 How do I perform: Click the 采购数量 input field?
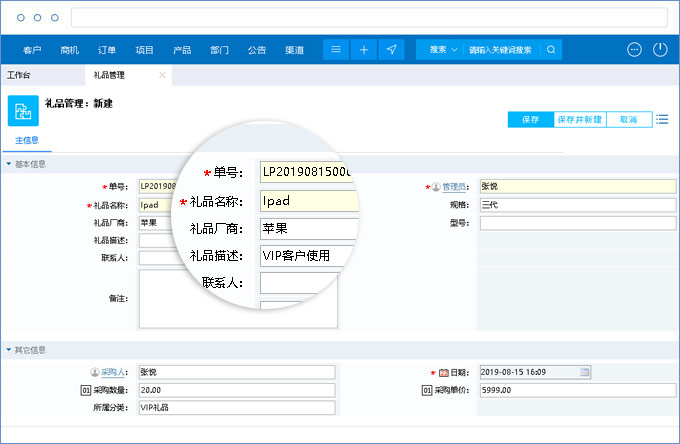(x=235, y=390)
